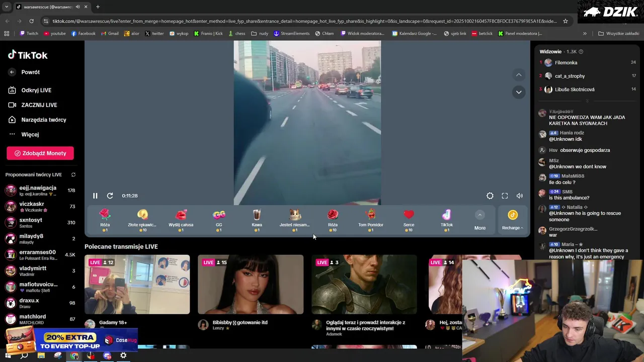Send the Tom Pomidor gift

coord(371,221)
